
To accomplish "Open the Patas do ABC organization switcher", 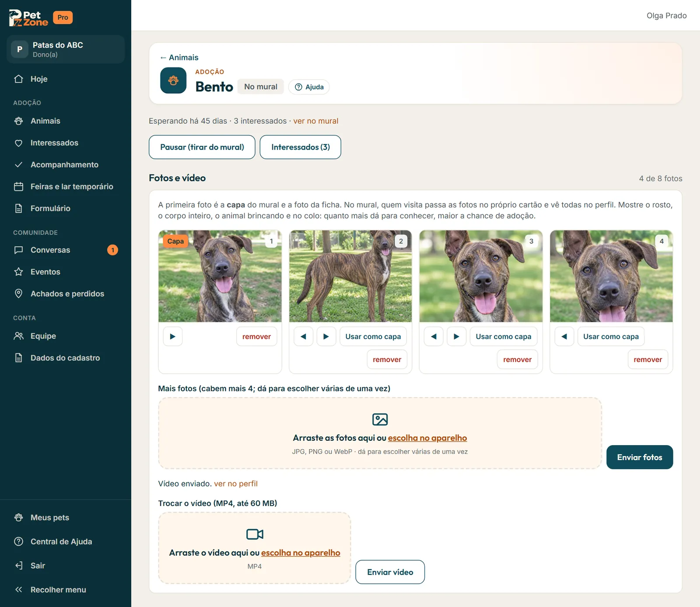I will click(x=66, y=49).
